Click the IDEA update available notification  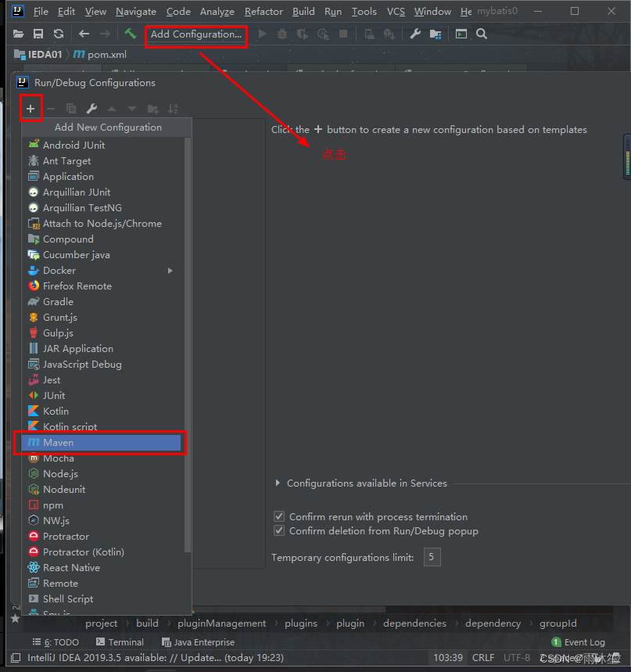click(x=156, y=657)
